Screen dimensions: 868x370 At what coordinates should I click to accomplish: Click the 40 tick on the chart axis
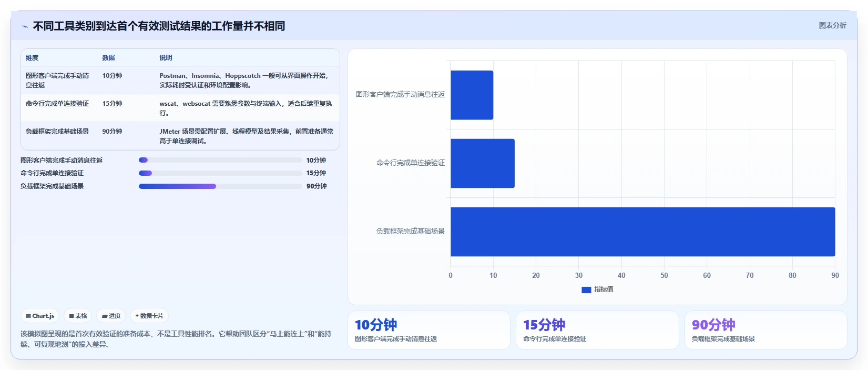point(621,275)
